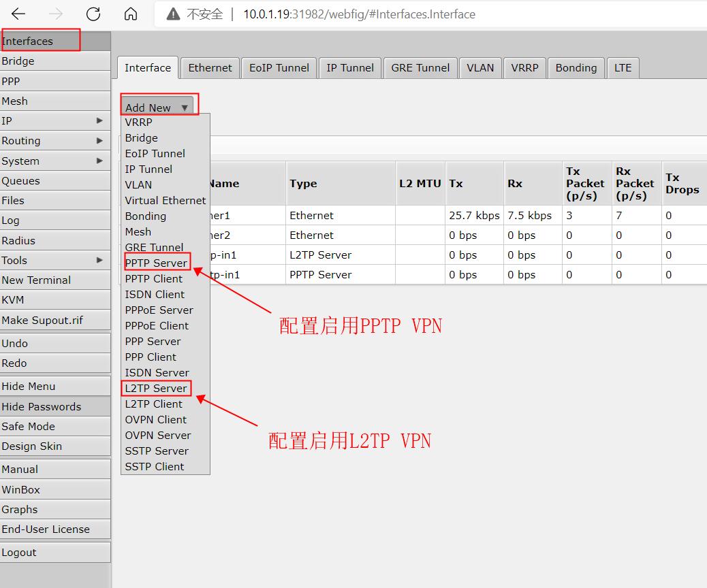Screen dimensions: 707x588
Task: Select L2TP Server from the Add New list
Action: click(x=155, y=388)
